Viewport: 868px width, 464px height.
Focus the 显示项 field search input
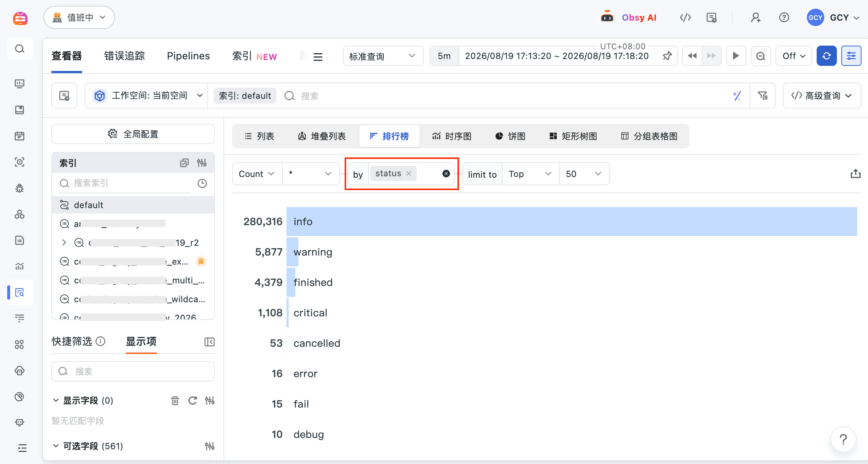coord(133,371)
